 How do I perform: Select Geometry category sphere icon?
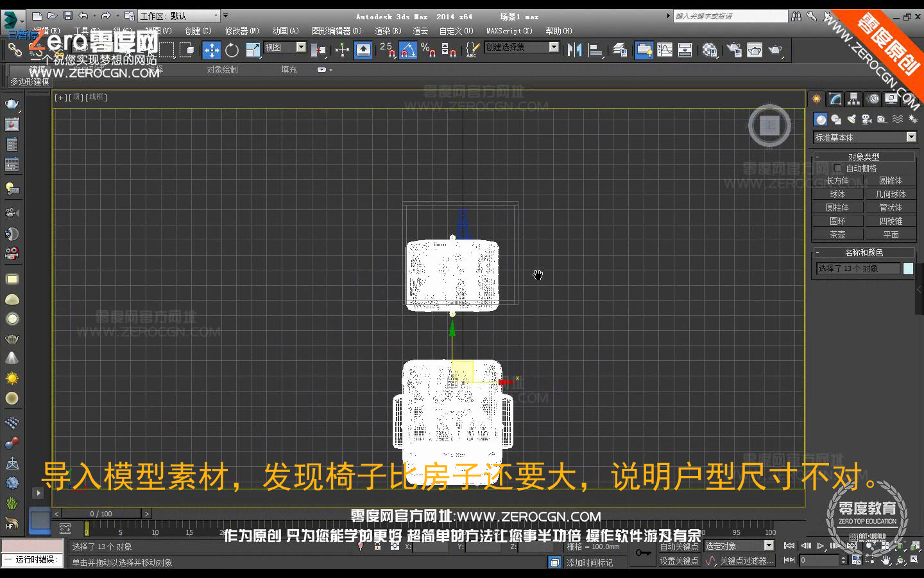(x=821, y=119)
